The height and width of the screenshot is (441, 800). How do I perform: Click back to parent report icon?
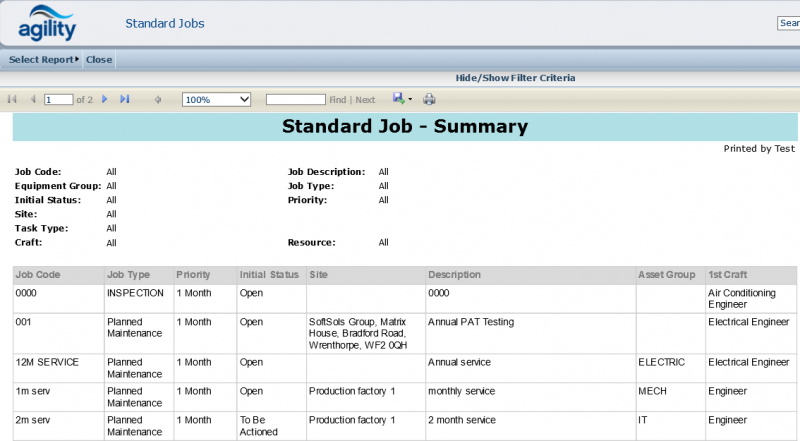click(158, 99)
